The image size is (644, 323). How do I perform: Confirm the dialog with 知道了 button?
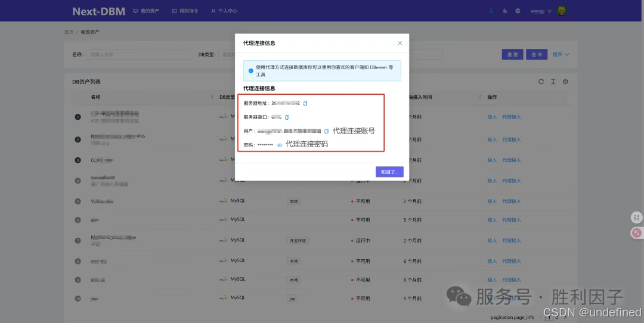click(x=389, y=172)
